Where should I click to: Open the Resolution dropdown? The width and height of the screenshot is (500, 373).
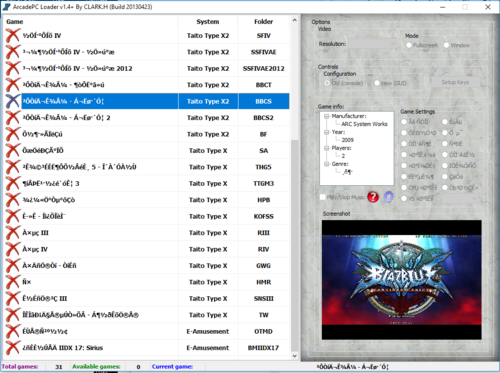(373, 44)
